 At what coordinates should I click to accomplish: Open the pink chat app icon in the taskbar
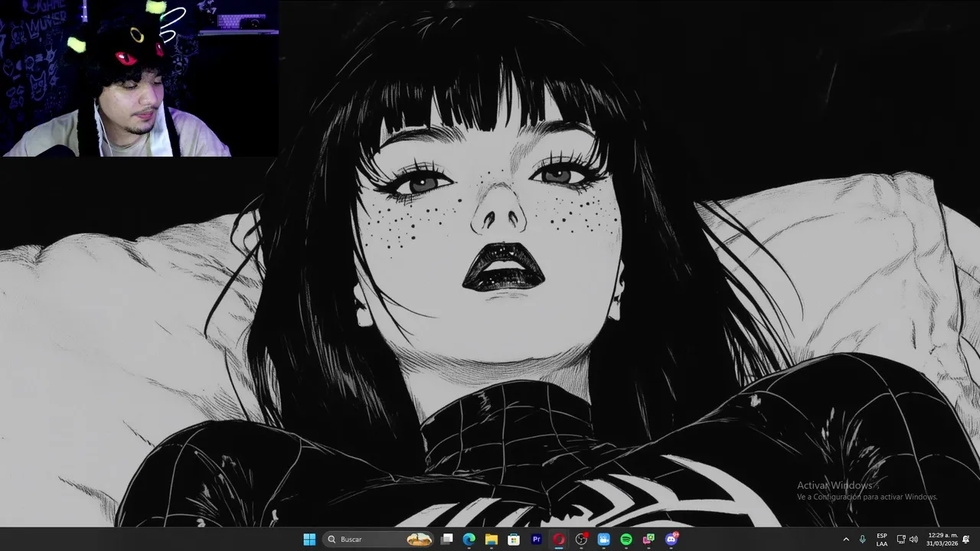[648, 540]
